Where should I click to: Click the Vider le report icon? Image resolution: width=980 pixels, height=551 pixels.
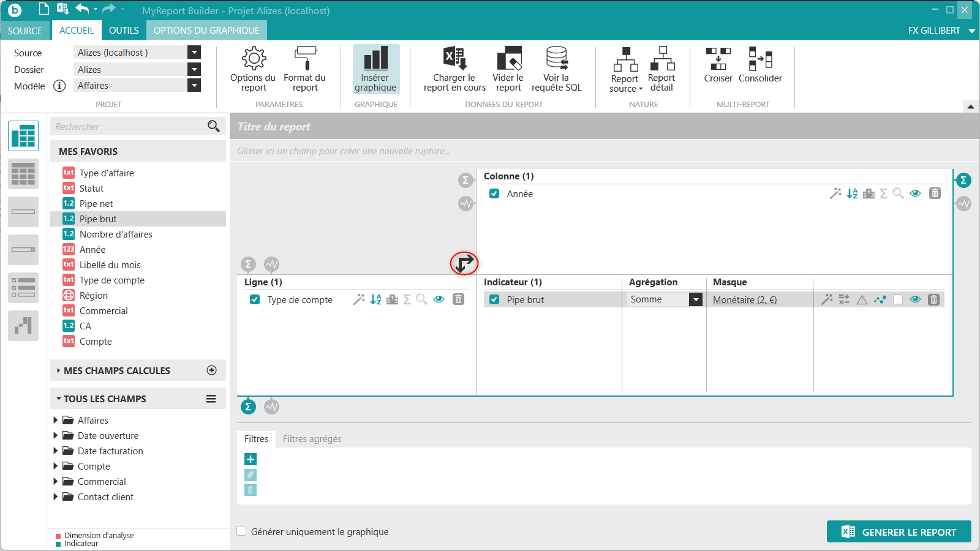(x=508, y=59)
